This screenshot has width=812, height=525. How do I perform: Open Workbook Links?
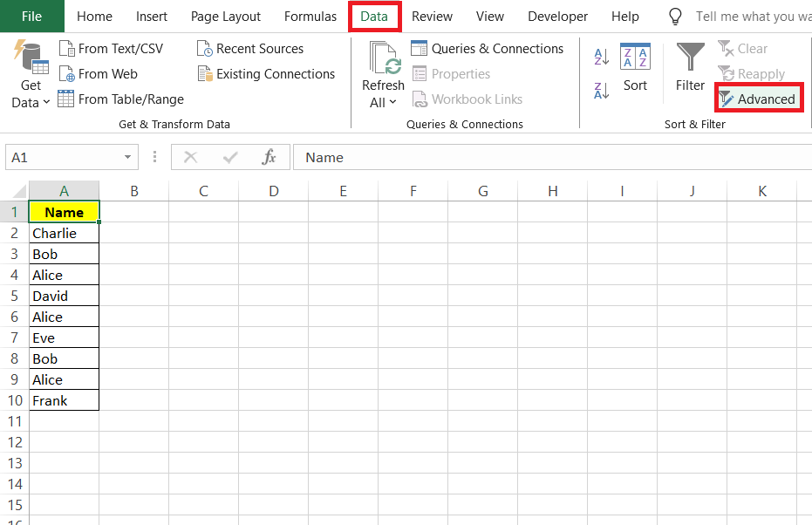tap(467, 99)
